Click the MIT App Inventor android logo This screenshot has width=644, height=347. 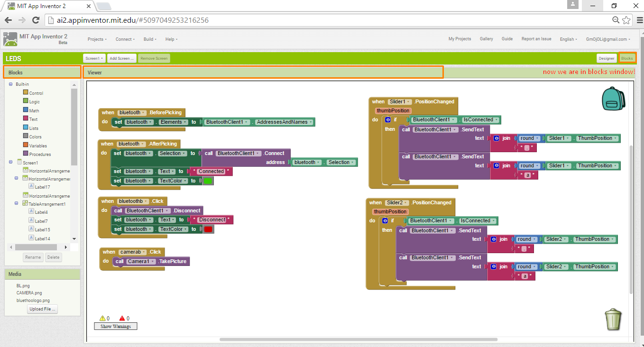click(10, 39)
